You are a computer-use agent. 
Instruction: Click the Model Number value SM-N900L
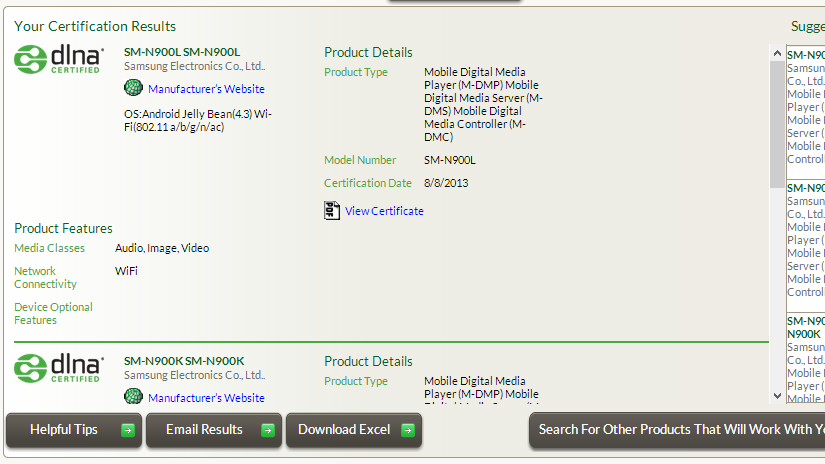coord(450,160)
